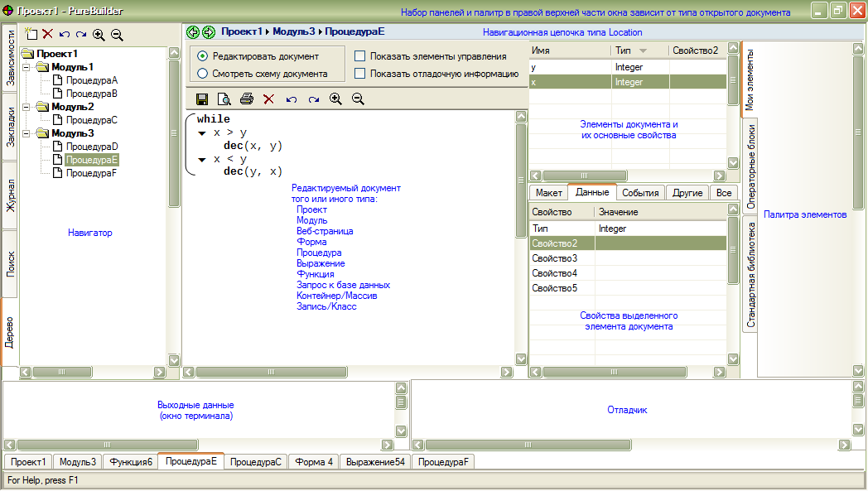Click the Redo icon in the document toolbar
The height and width of the screenshot is (491, 868).
click(313, 99)
